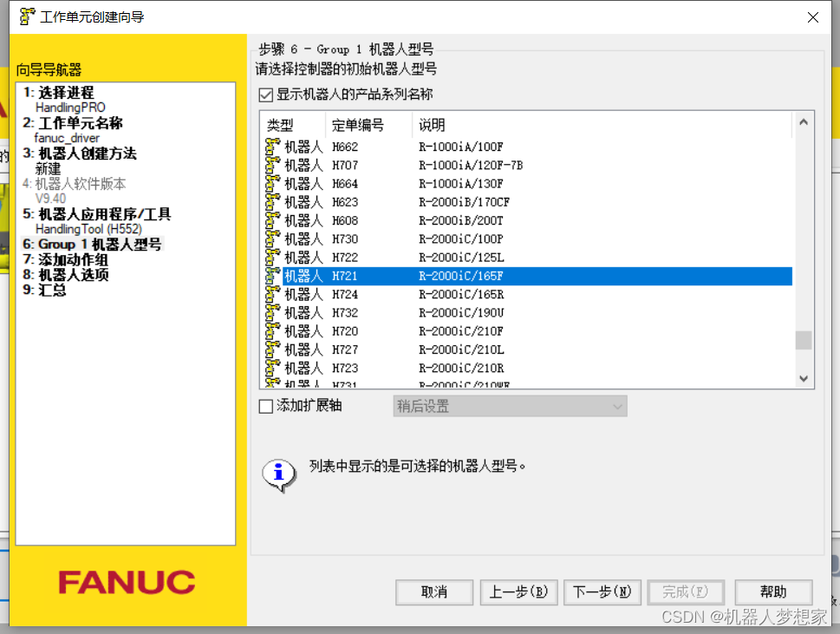
Task: Select robot model R-2000iB/170CF
Action: click(464, 202)
